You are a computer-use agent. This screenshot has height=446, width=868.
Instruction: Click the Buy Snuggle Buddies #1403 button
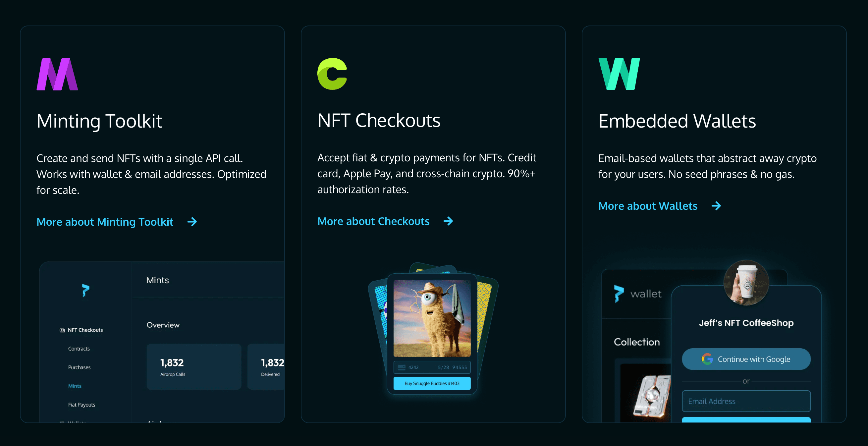point(432,383)
